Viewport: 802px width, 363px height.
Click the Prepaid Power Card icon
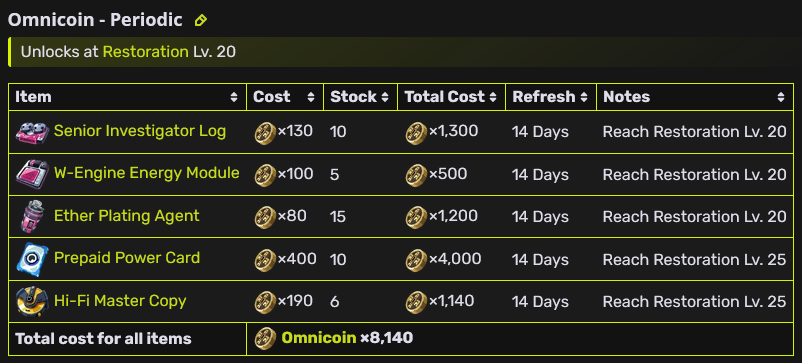32,259
